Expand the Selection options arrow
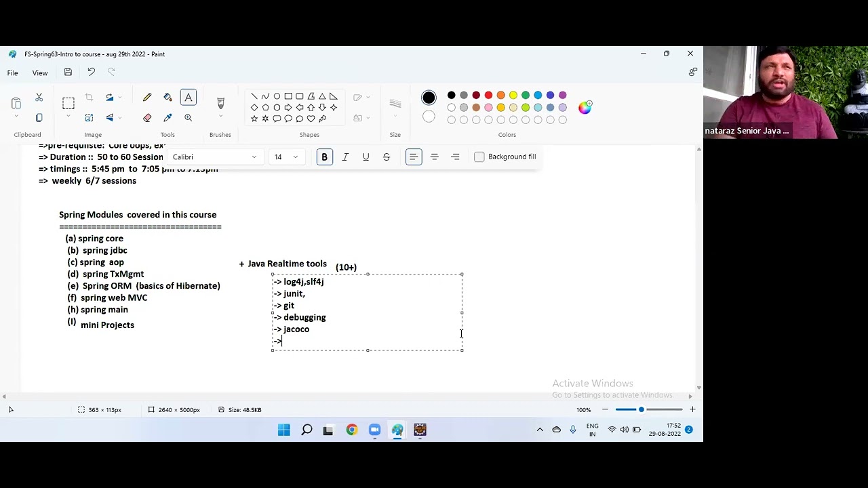Viewport: 868px width, 488px height. 68,117
